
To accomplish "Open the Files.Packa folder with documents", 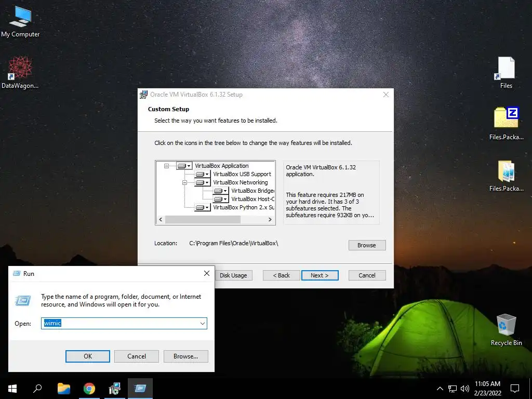I will (x=506, y=176).
